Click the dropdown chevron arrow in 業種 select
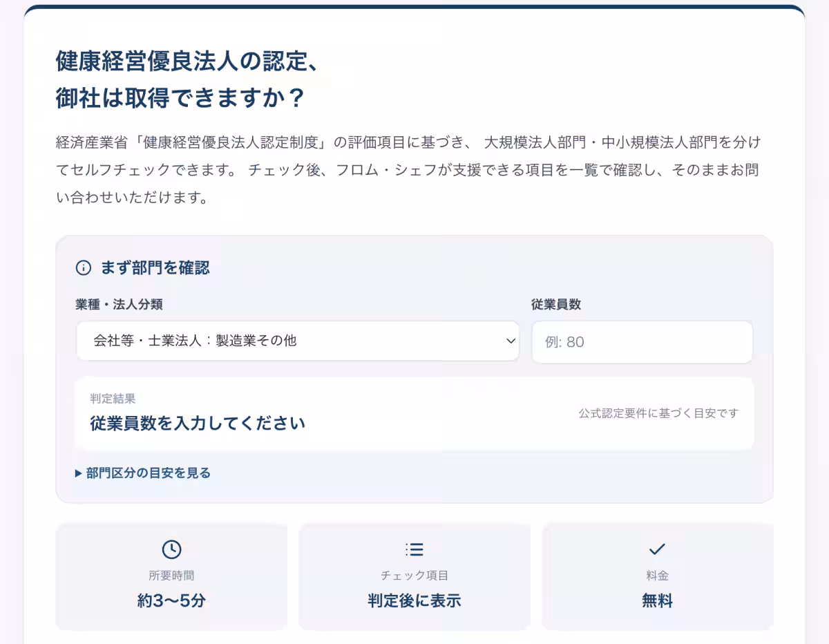829x644 pixels. (x=511, y=341)
